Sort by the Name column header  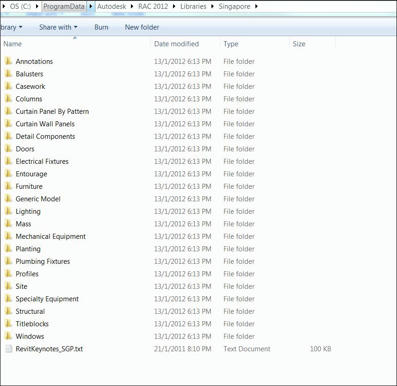(x=13, y=44)
